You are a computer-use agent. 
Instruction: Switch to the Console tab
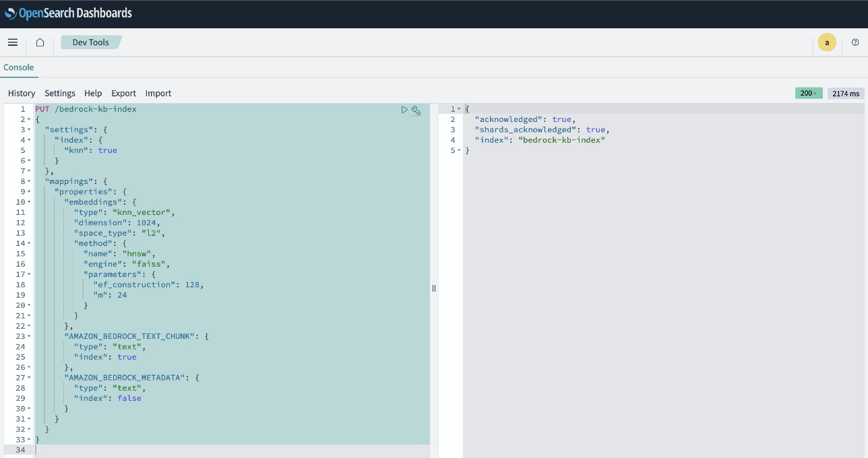[19, 67]
